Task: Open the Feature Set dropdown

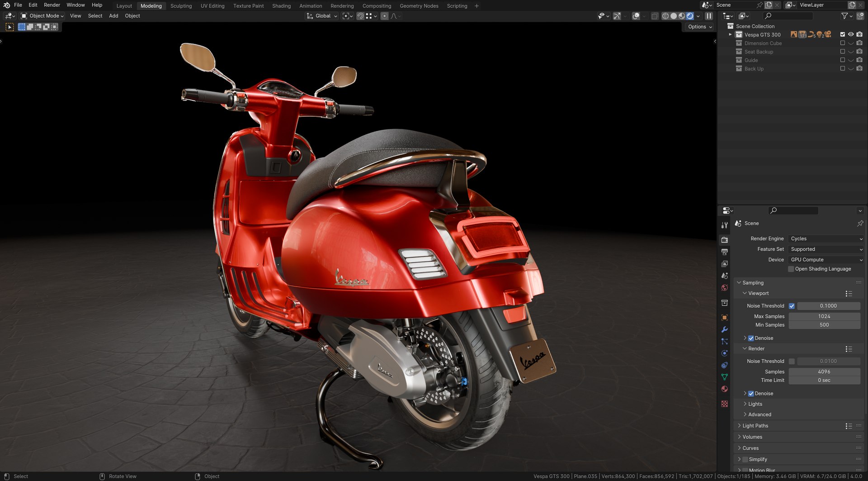Action: point(826,249)
